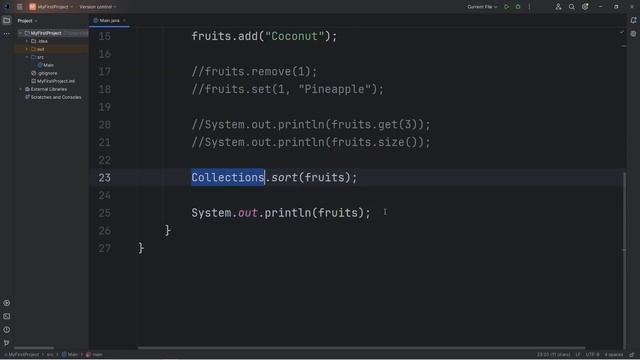640x360 pixels.
Task: Open IDE settings gear icon
Action: pos(585,7)
